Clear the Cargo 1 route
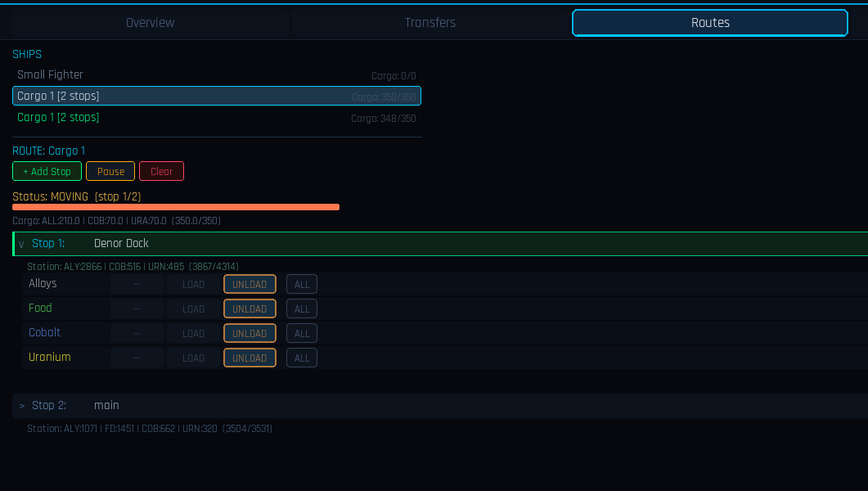This screenshot has height=491, width=868. coord(162,171)
